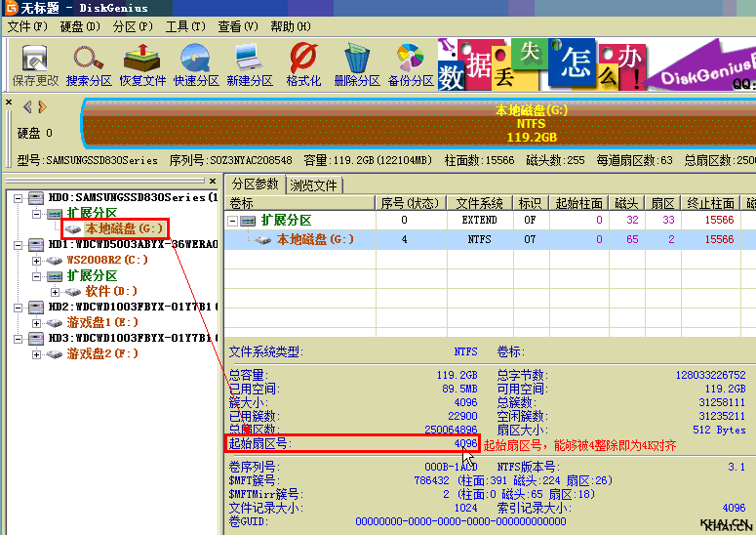
Task: Click the 保存更改 (Save Changes) toolbar icon
Action: coord(35,63)
